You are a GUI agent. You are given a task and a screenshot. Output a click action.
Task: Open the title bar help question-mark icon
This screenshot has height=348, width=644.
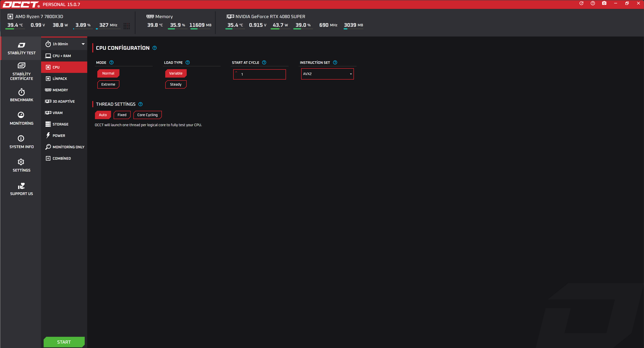click(593, 3)
